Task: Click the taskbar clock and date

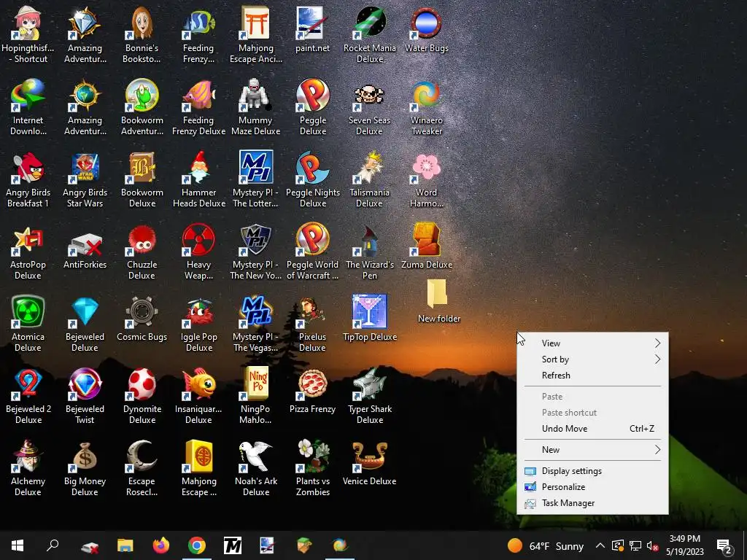Action: 684,545
